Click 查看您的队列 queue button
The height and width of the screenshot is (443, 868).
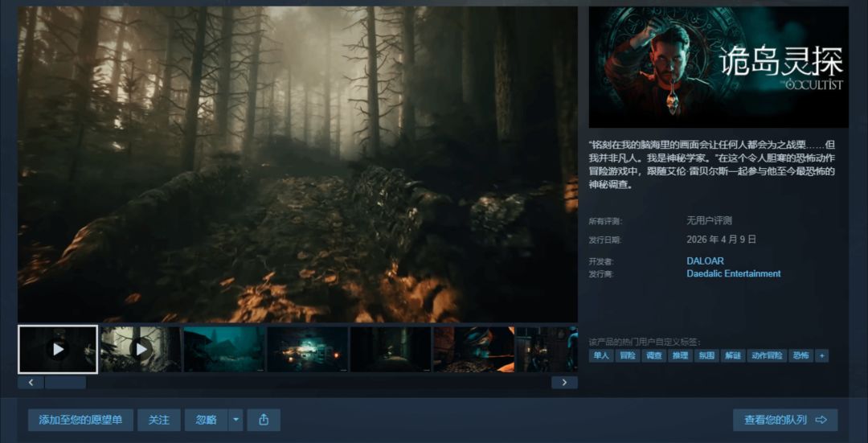click(785, 420)
